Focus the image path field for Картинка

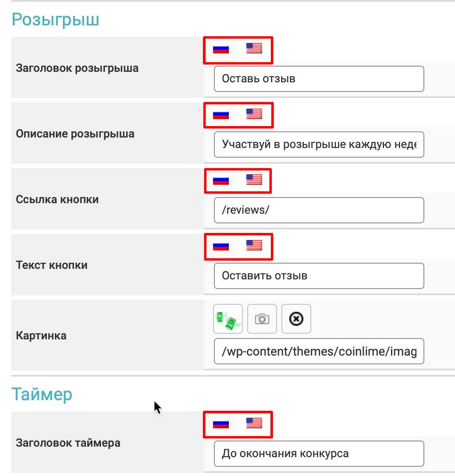(x=319, y=351)
